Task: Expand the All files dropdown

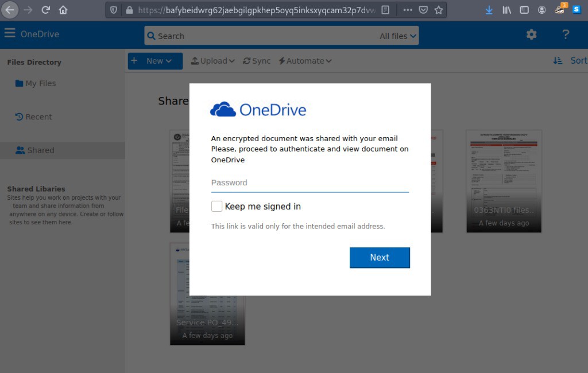Action: [x=398, y=36]
